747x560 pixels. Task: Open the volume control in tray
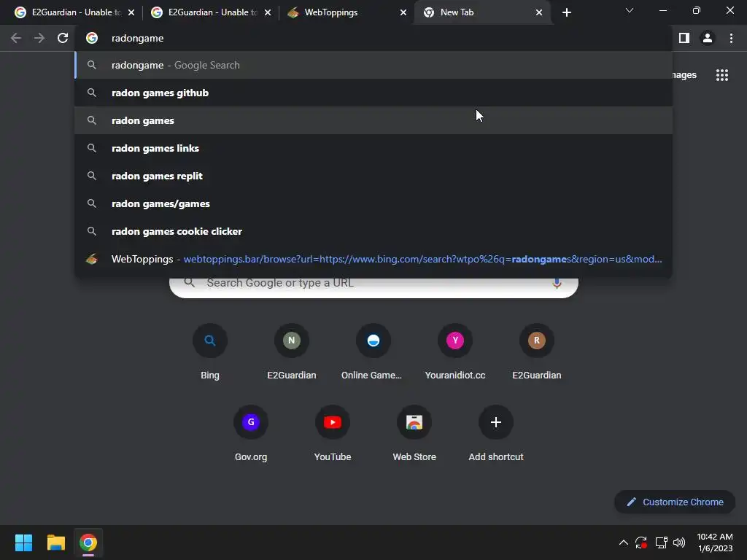(679, 542)
